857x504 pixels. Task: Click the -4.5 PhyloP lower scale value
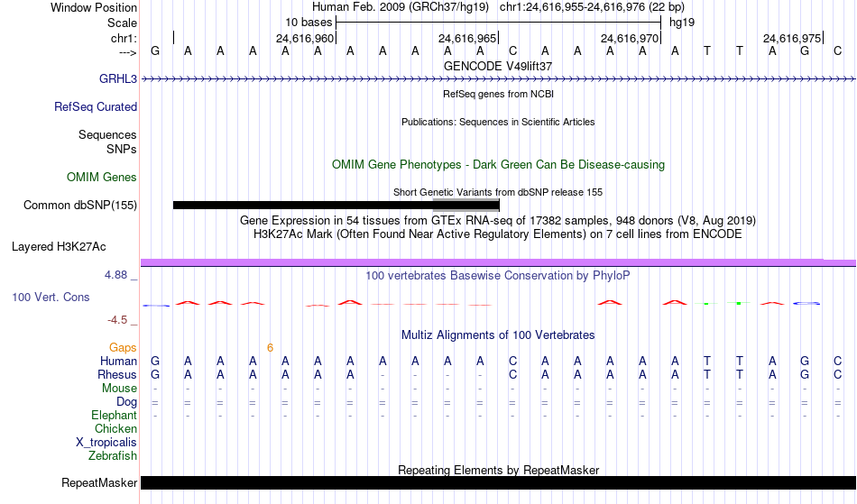coord(117,320)
